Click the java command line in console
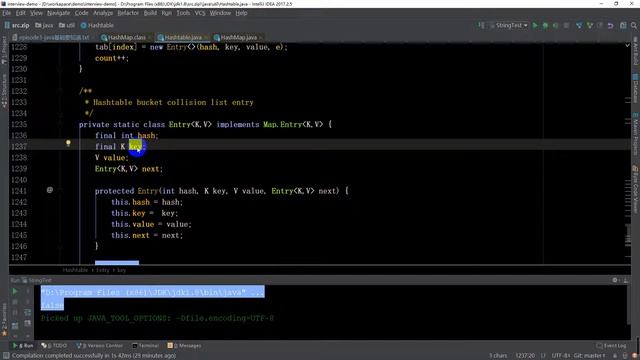Screen dimensions: 640x360 tap(153, 292)
